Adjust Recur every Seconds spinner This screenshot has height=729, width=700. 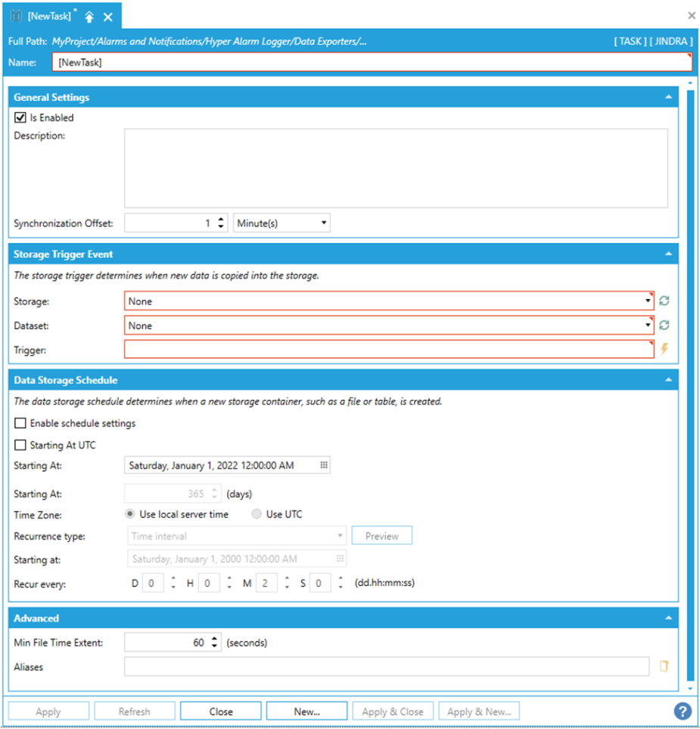(x=341, y=583)
